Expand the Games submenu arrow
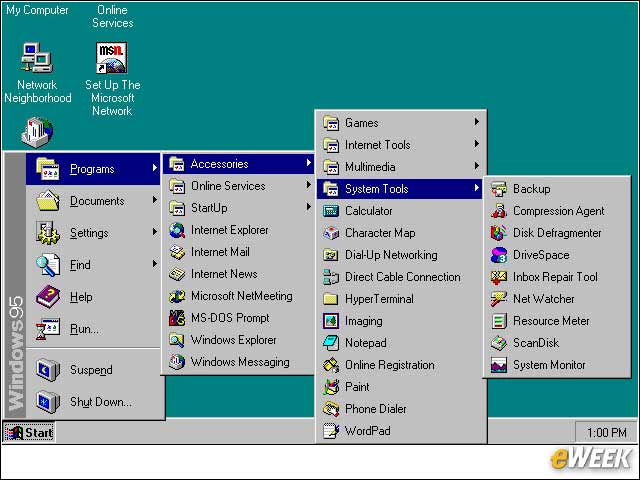The image size is (640, 480). coord(476,122)
